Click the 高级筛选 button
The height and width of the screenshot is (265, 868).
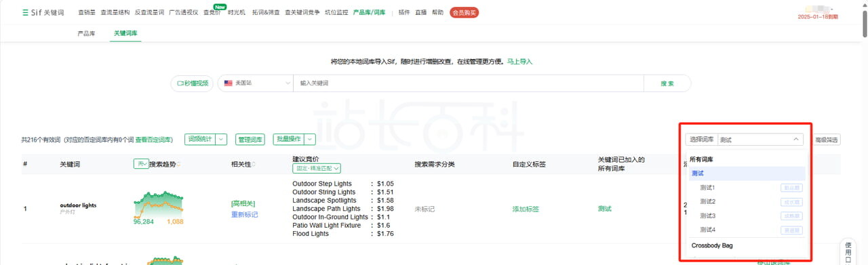tap(826, 140)
